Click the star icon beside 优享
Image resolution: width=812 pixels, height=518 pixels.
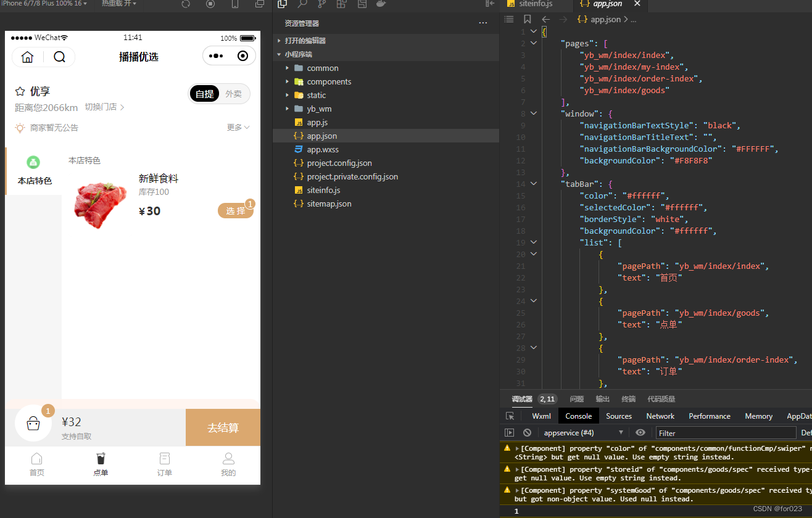[20, 91]
